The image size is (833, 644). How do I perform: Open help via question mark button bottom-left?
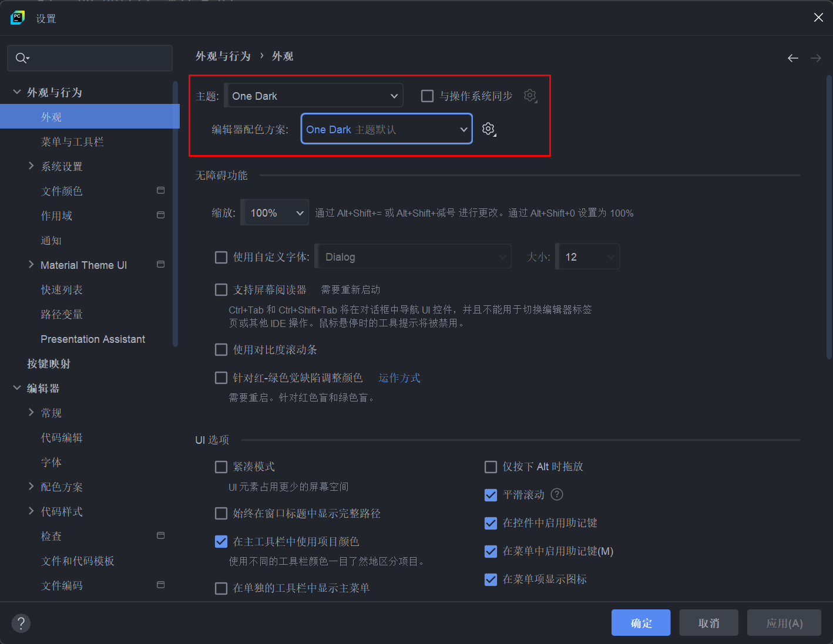21,623
